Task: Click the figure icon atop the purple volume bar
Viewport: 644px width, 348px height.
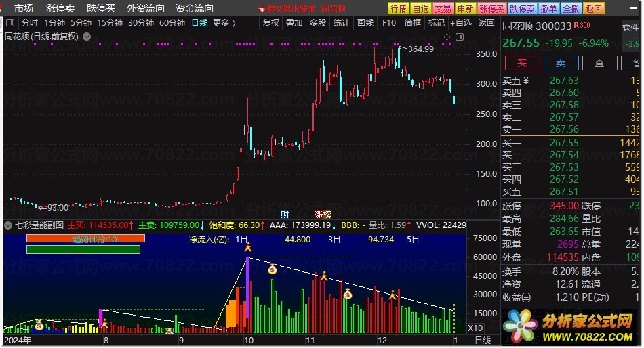Action: tap(247, 246)
